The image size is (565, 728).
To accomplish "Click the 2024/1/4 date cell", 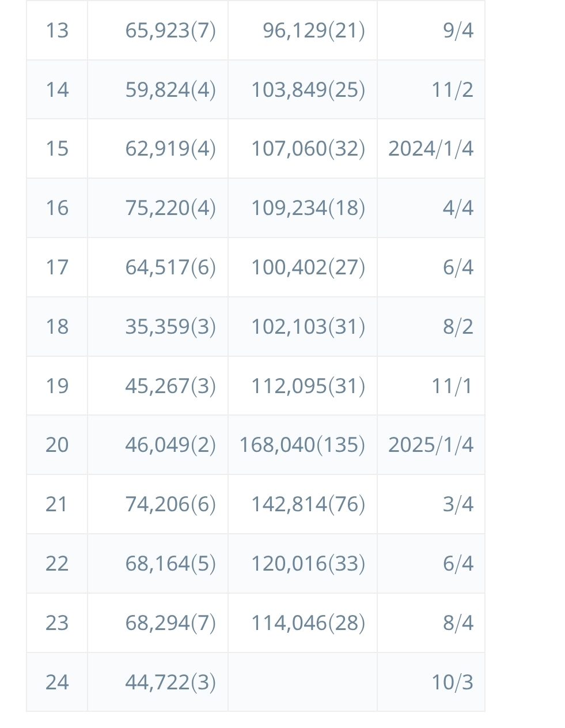I will [430, 149].
